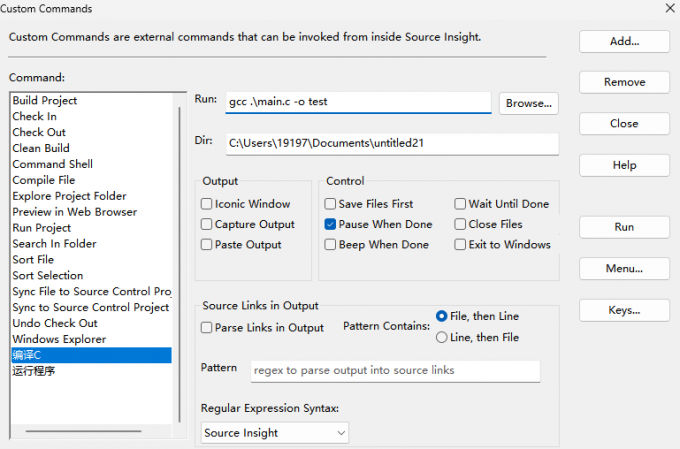Viewport: 680px width, 449px height.
Task: Uncheck the Pause When Done option
Action: pyautogui.click(x=330, y=225)
